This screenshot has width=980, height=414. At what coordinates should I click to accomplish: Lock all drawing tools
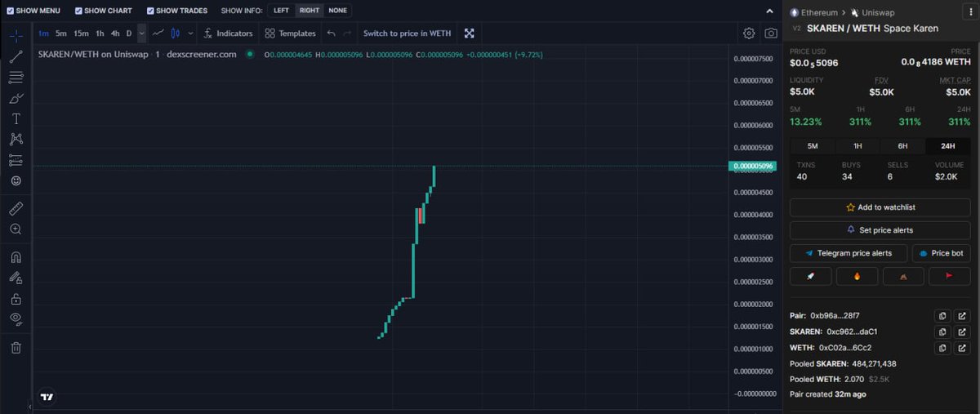pyautogui.click(x=16, y=299)
